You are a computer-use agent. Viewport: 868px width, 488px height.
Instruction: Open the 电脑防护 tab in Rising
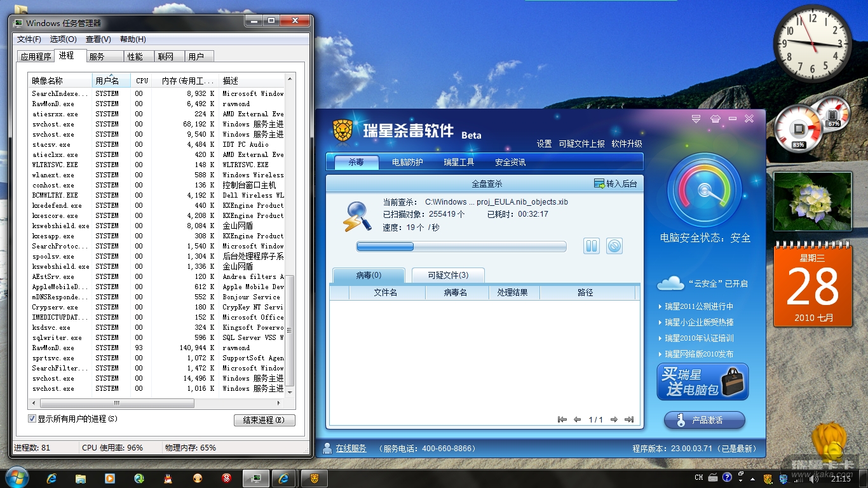pyautogui.click(x=407, y=162)
